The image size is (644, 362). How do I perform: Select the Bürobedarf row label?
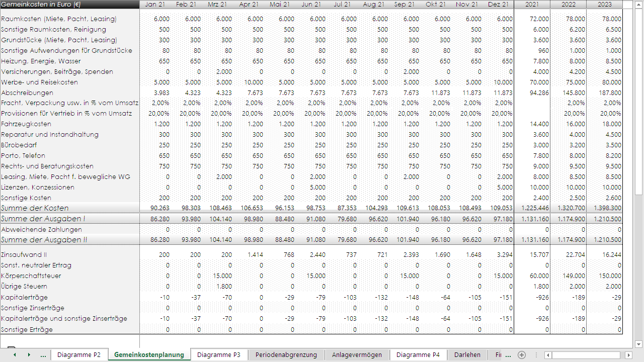coord(19,145)
